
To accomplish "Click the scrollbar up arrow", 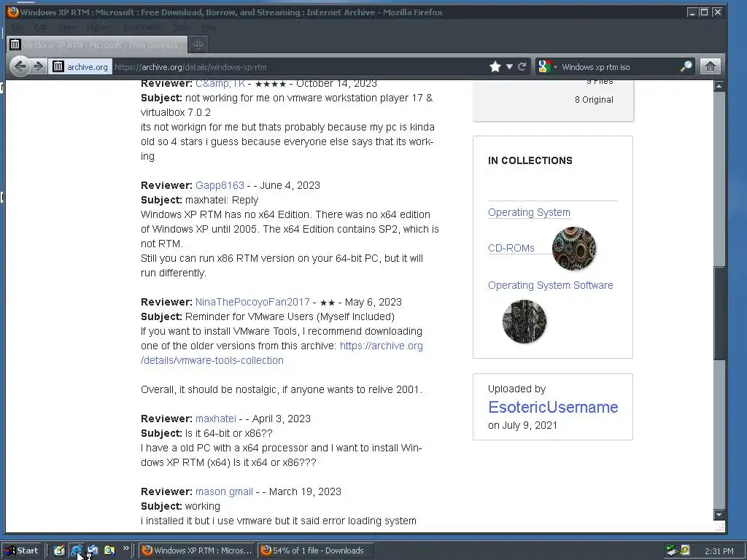I will point(719,86).
